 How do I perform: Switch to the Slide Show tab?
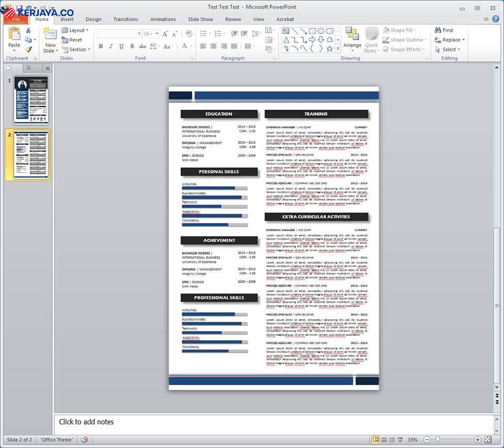point(201,19)
